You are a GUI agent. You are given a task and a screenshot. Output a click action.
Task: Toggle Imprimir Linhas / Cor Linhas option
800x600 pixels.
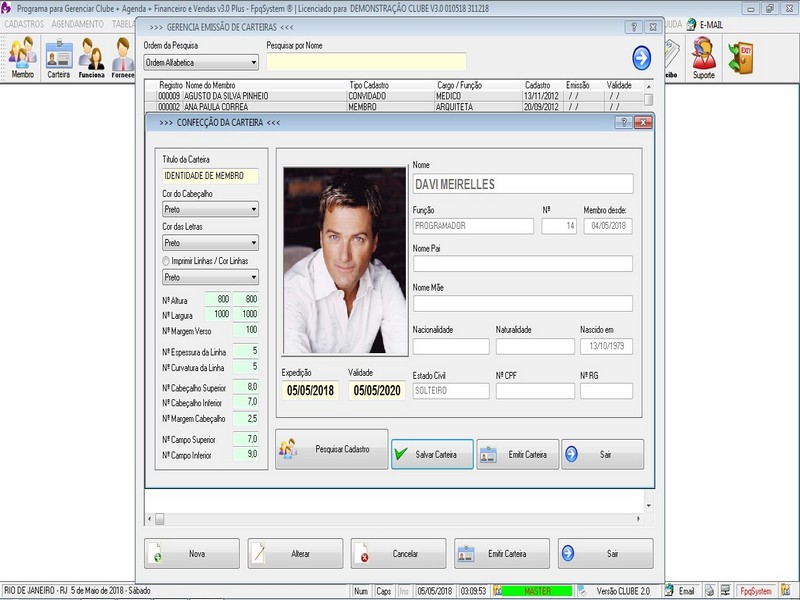click(166, 261)
